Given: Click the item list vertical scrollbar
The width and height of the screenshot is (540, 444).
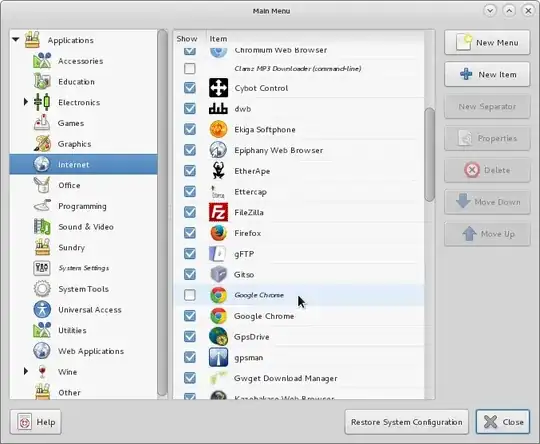Looking at the screenshot, I should [429, 154].
